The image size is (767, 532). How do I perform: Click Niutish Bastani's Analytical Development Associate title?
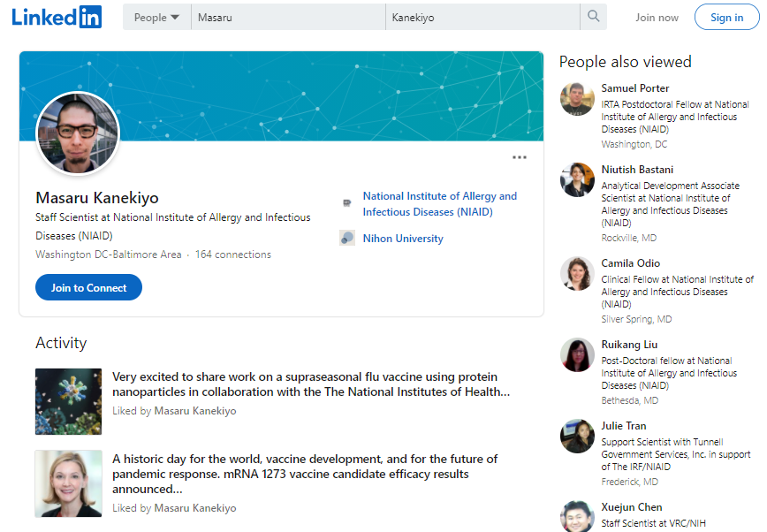point(670,204)
